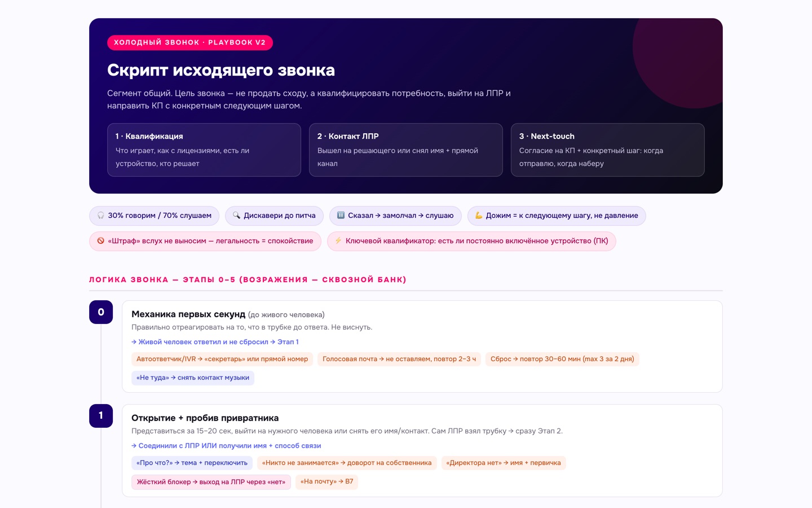Viewport: 812px width, 508px height.
Task: Open the «2 · Контакт ЛПР» card
Action: point(406,150)
